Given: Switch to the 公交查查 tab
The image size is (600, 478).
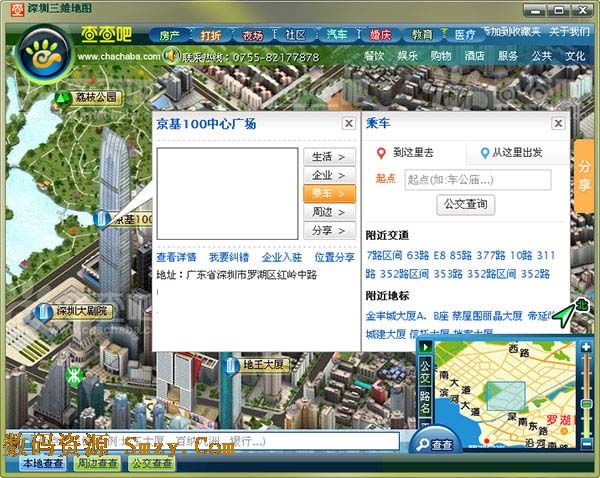Looking at the screenshot, I should (152, 463).
